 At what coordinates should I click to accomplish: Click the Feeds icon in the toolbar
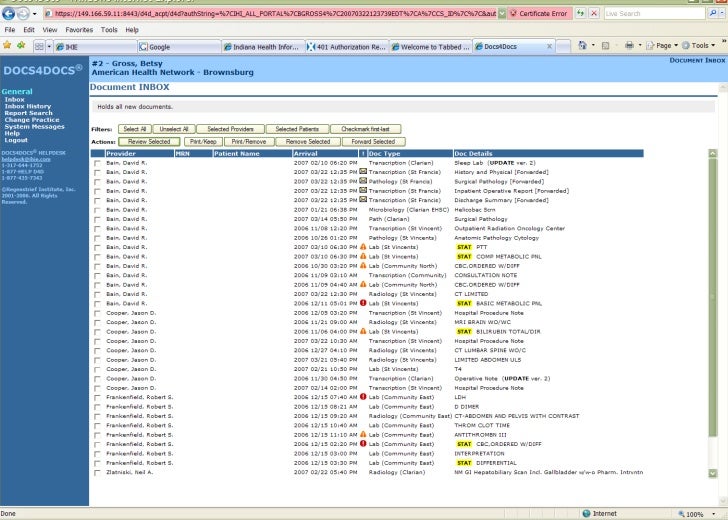pos(605,46)
